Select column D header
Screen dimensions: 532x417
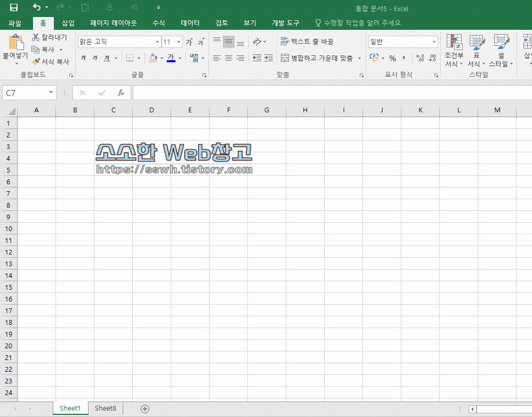pyautogui.click(x=152, y=110)
